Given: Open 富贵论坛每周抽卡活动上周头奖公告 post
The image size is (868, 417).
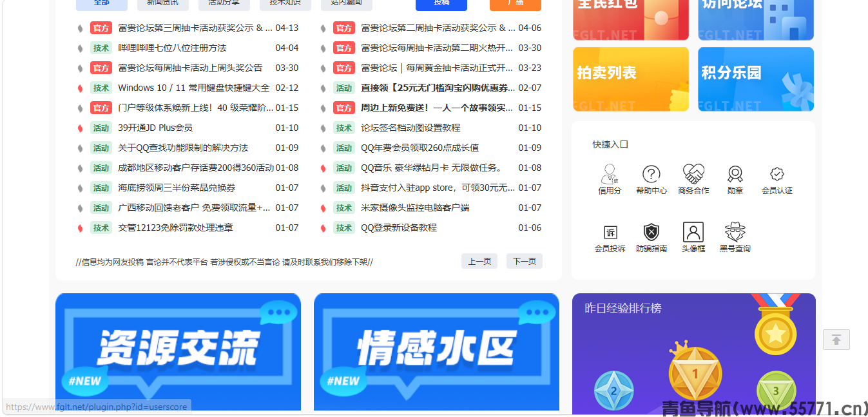Looking at the screenshot, I should pyautogui.click(x=190, y=68).
